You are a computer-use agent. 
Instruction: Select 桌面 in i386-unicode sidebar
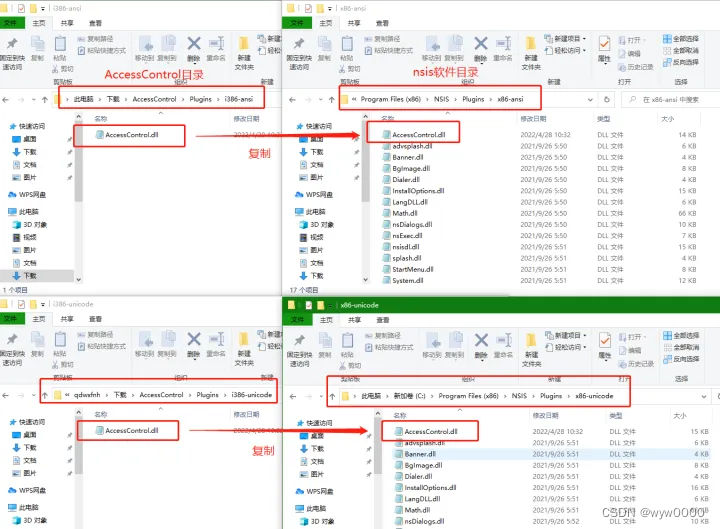24,435
